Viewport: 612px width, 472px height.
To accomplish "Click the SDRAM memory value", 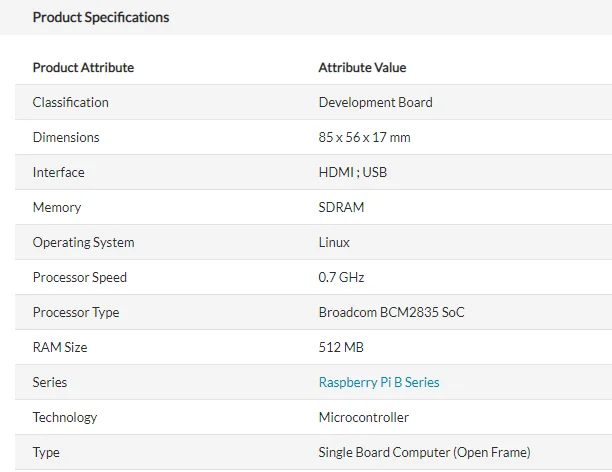I will pos(341,207).
